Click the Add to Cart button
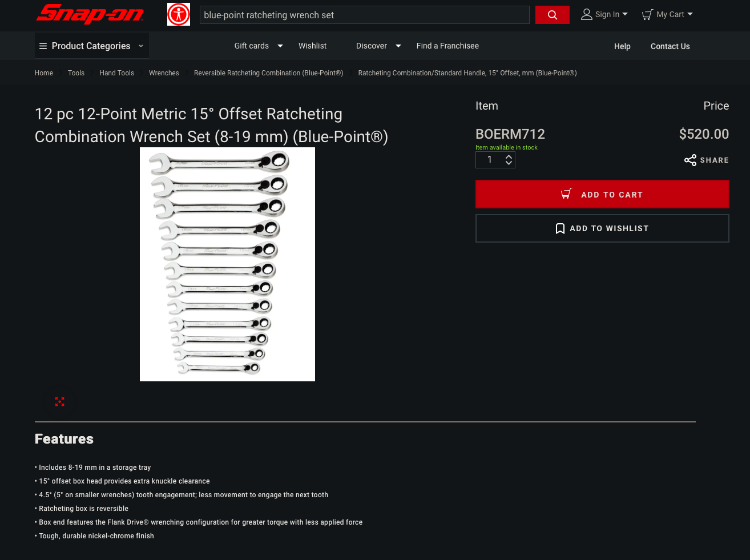Image resolution: width=750 pixels, height=560 pixels. pyautogui.click(x=602, y=195)
